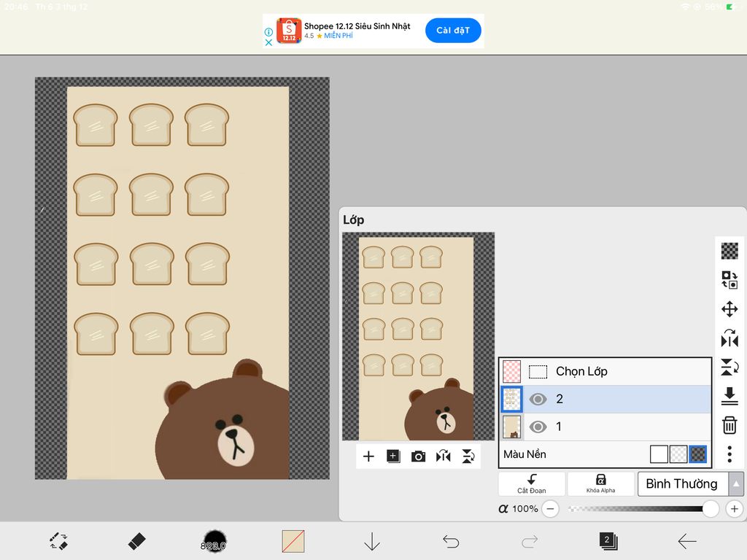
Task: Duplicate layer with filled plus icon
Action: (393, 456)
